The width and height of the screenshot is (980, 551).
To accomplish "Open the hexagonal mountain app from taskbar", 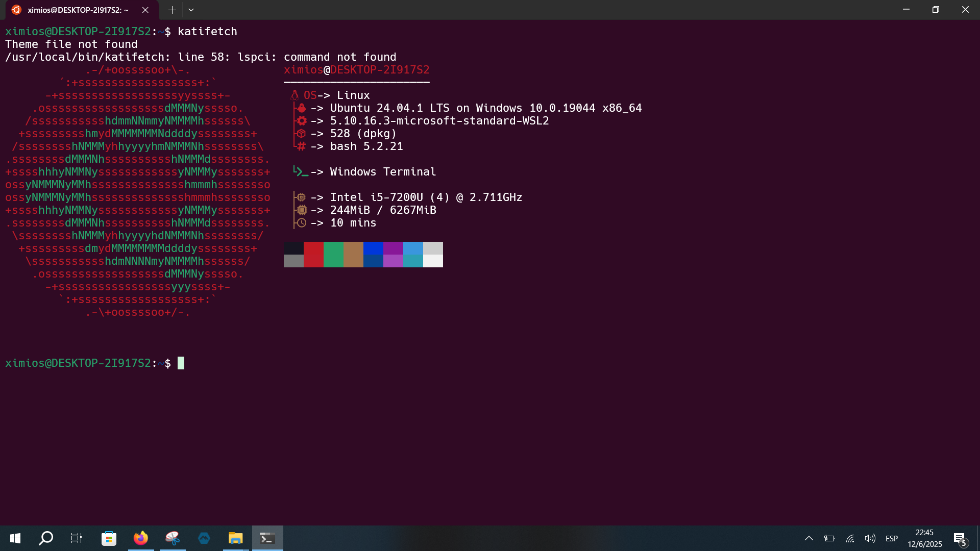I will 204,538.
